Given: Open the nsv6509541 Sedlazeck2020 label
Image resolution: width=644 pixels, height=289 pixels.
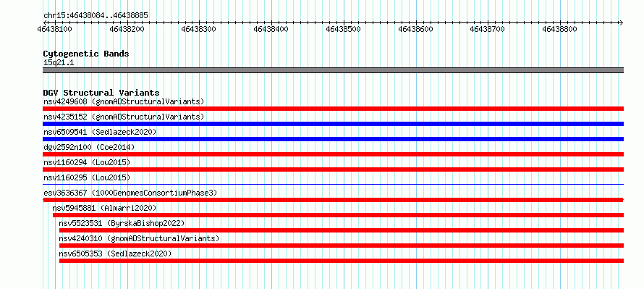Looking at the screenshot, I should click(x=100, y=132).
